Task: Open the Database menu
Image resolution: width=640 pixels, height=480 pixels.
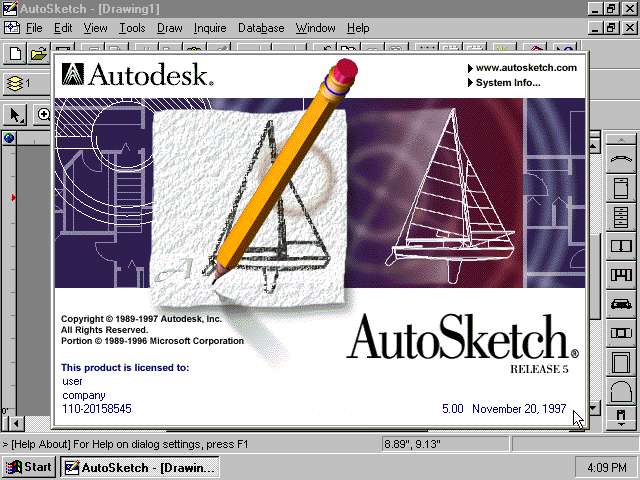Action: tap(261, 28)
